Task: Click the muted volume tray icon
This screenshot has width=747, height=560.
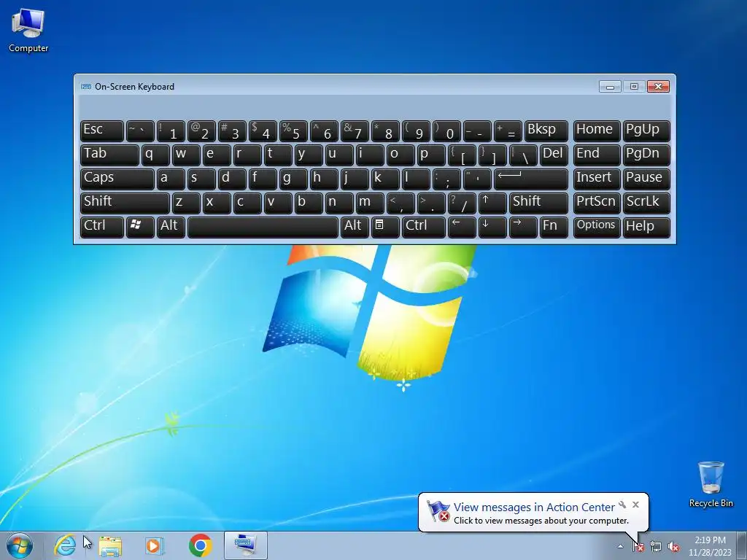Action: pos(673,546)
